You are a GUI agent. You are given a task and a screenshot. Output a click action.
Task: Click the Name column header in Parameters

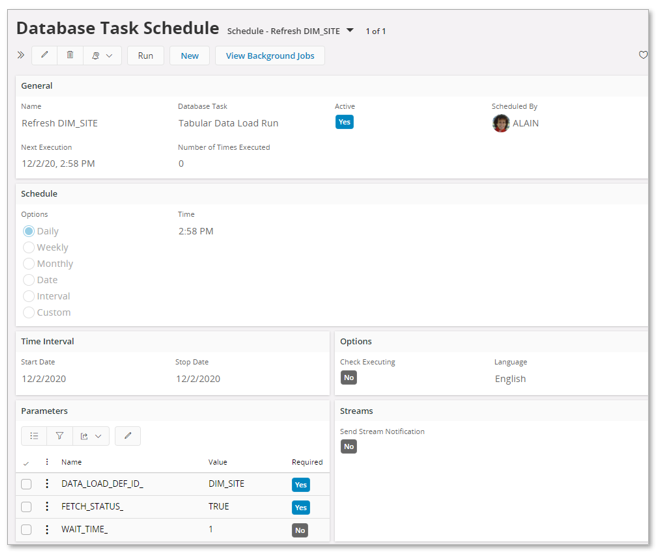pyautogui.click(x=72, y=462)
